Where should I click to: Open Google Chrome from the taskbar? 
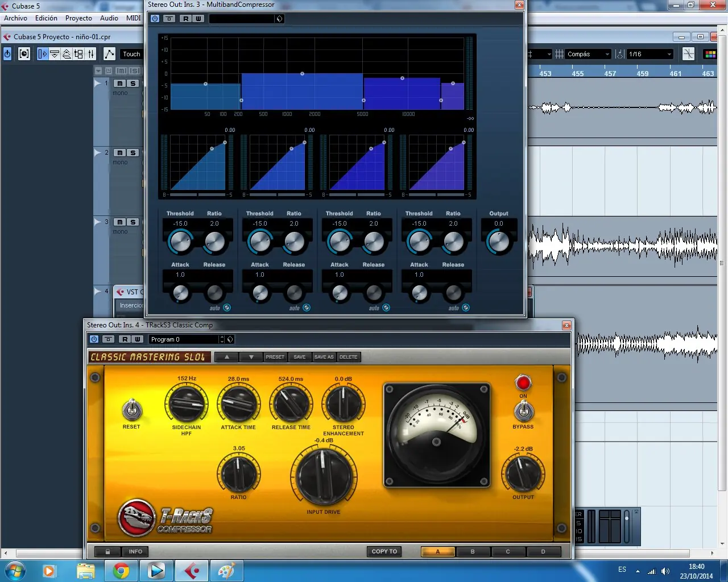coord(121,570)
